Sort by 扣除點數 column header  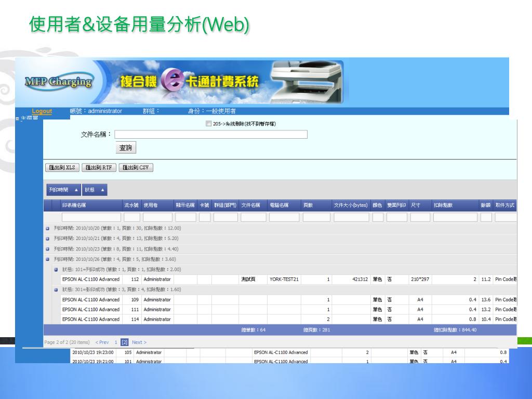click(455, 205)
